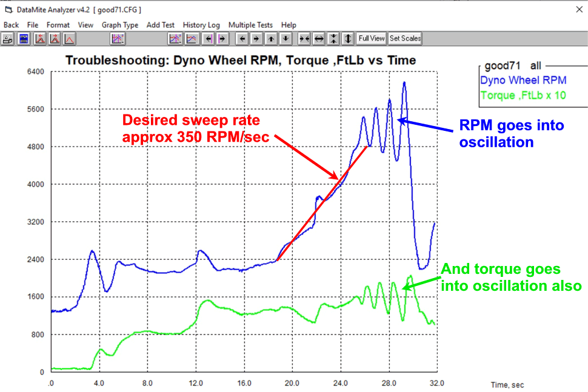
Task: Move cursor line right with purple-bar arrow
Action: click(x=222, y=39)
